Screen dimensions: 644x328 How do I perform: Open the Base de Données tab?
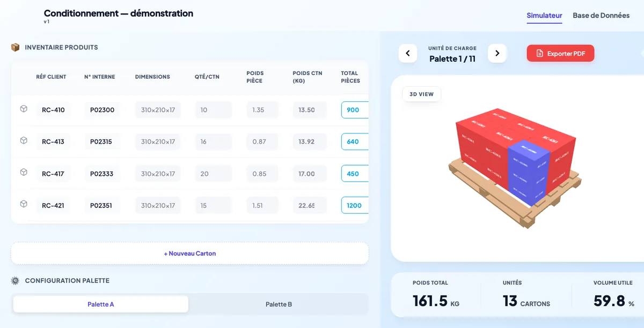(x=601, y=16)
